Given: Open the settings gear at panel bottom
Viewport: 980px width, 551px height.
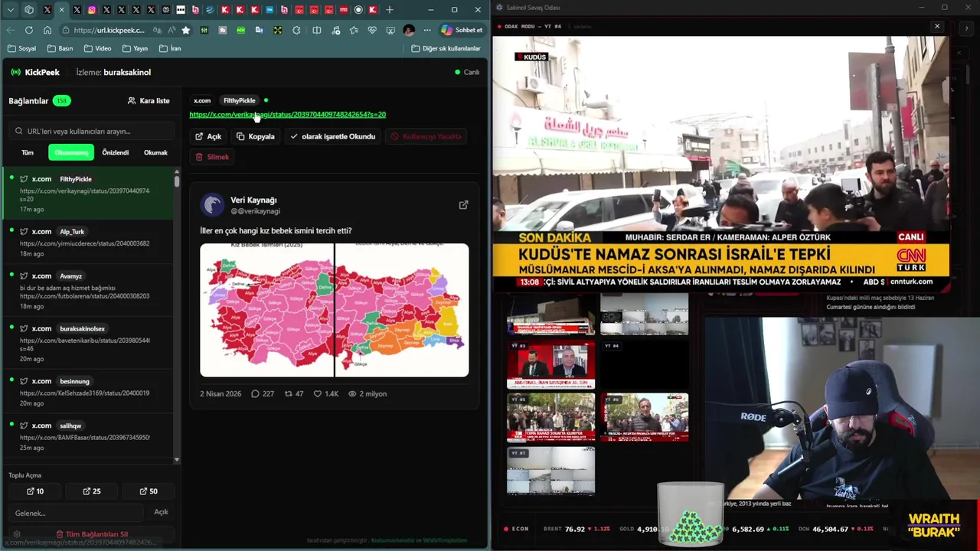Looking at the screenshot, I should click(16, 534).
